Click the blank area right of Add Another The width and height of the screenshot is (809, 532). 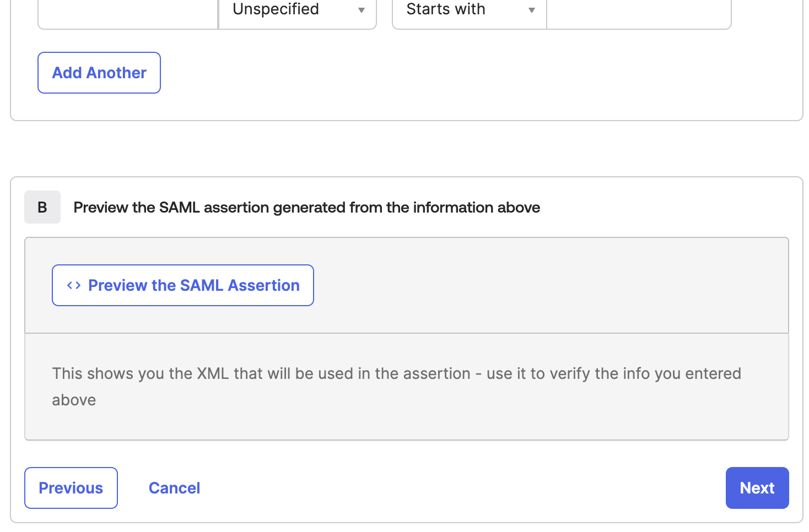click(479, 73)
